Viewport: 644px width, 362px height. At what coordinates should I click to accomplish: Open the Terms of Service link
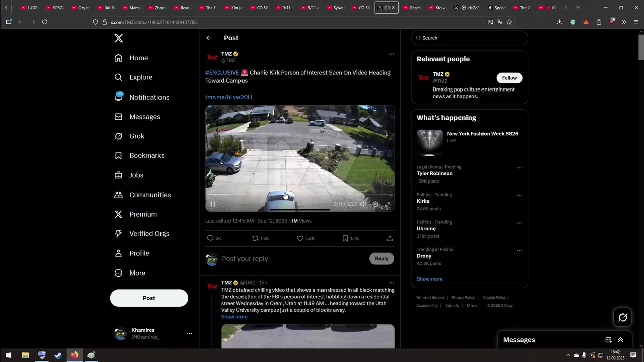[x=430, y=298]
